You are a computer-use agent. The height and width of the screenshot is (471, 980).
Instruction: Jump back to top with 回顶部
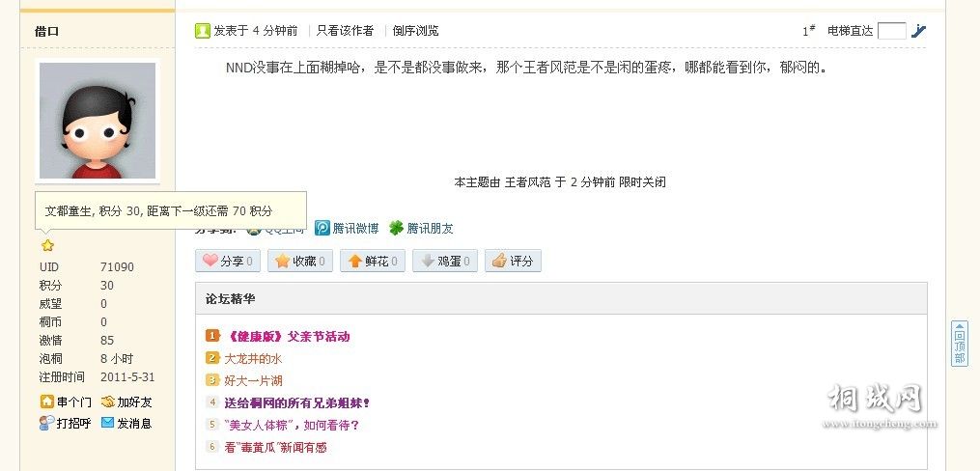click(960, 343)
